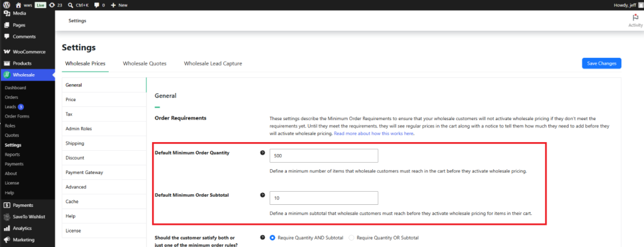The height and width of the screenshot is (247, 644).
Task: Open Roles in Wholesale submenu
Action: click(10, 126)
